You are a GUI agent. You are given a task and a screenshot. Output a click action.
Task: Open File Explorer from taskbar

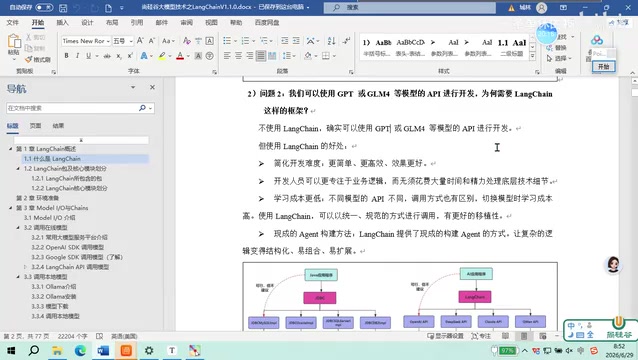(57, 350)
